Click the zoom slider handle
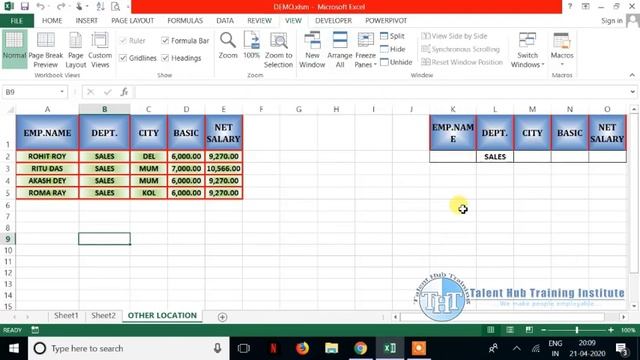This screenshot has width=640, height=360. 577,330
